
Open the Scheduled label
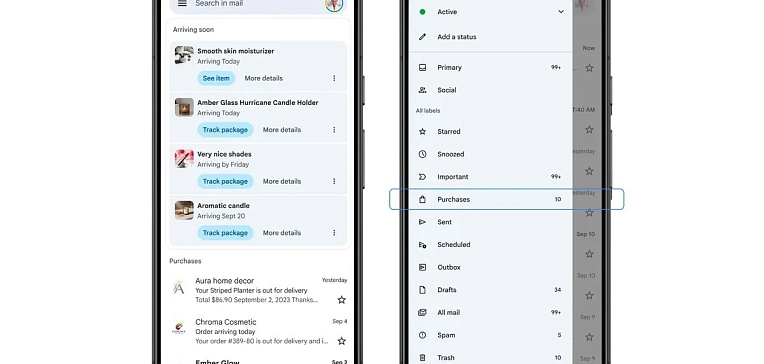click(491, 245)
